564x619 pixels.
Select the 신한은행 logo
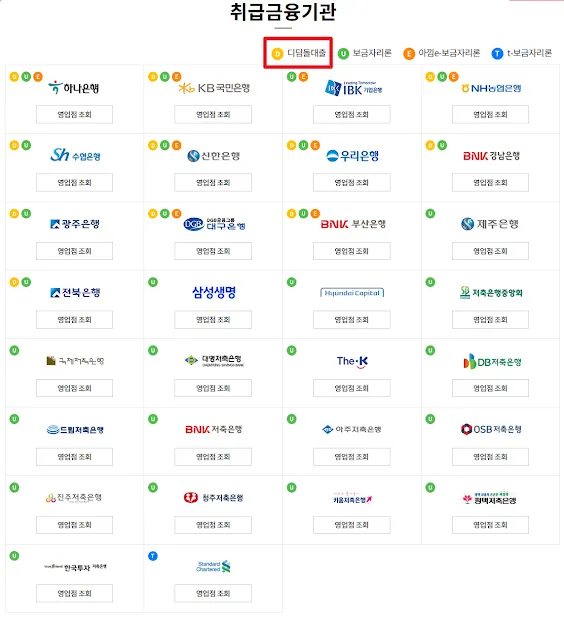214,156
